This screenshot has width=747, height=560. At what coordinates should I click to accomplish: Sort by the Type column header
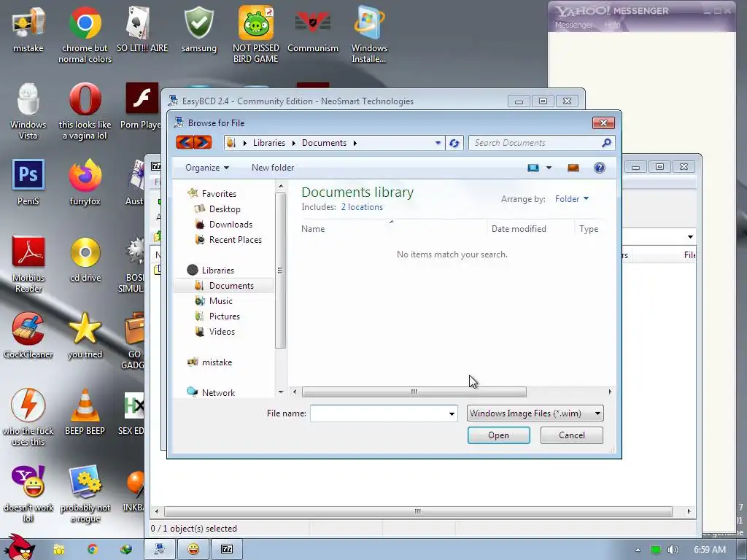click(x=589, y=229)
